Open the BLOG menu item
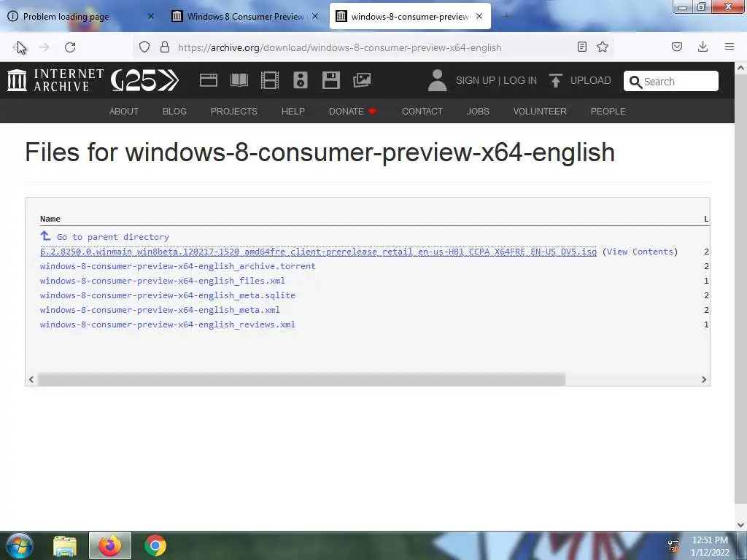Screen dimensions: 747x560 [x=174, y=111]
